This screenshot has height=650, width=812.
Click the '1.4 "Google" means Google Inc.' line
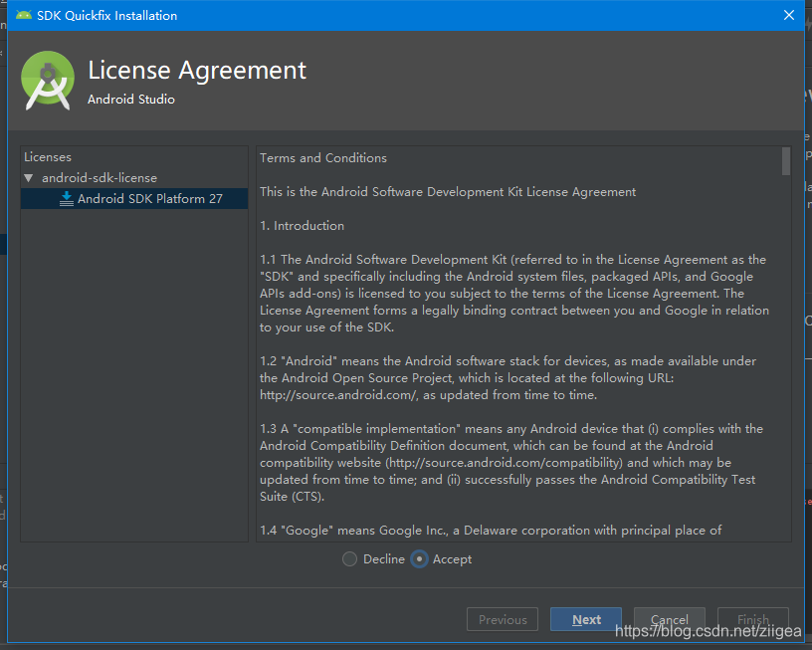(491, 531)
